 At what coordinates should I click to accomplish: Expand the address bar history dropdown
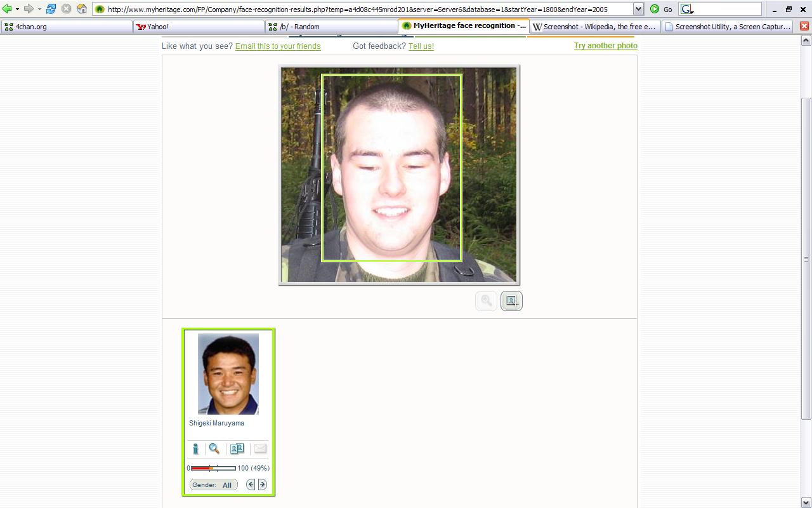click(x=638, y=9)
